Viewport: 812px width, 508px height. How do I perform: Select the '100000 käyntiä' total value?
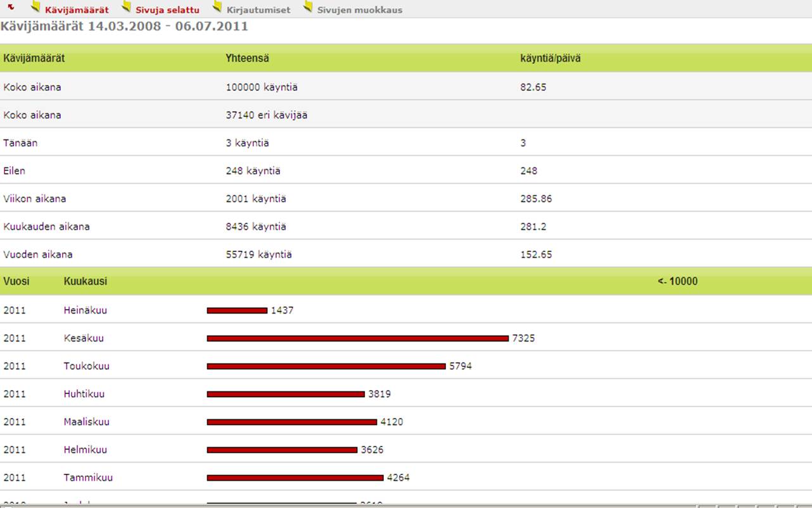pyautogui.click(x=262, y=87)
